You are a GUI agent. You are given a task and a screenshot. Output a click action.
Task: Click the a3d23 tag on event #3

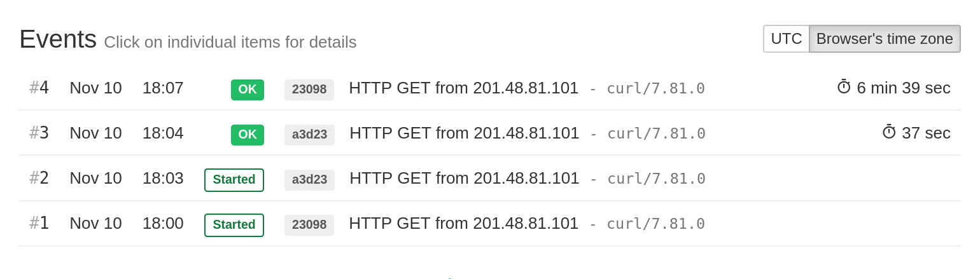pyautogui.click(x=309, y=135)
